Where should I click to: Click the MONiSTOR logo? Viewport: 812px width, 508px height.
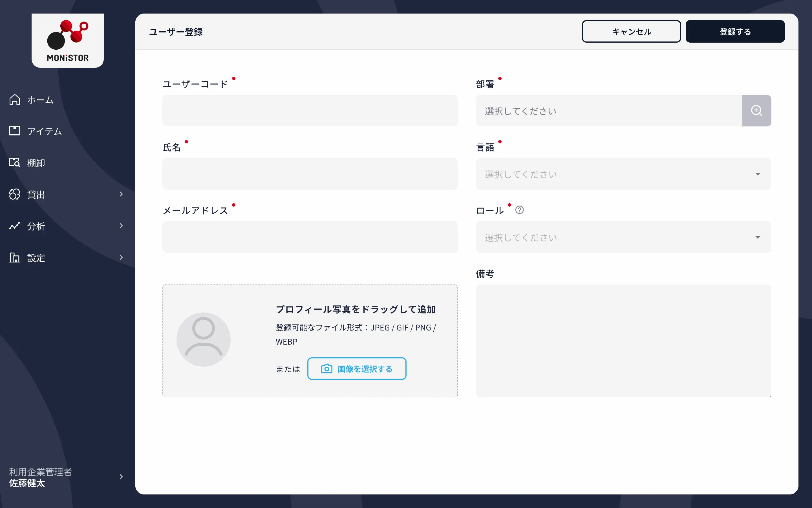pyautogui.click(x=67, y=41)
